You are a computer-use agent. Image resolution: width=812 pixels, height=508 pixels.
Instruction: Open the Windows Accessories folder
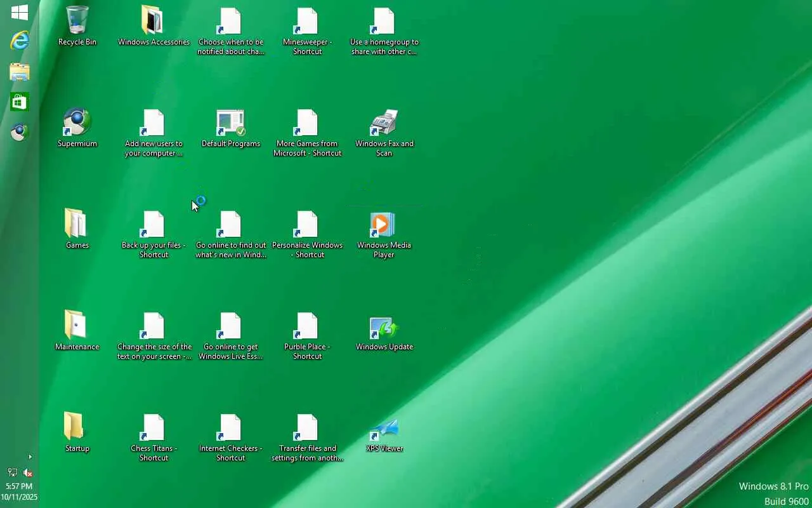[x=154, y=26]
